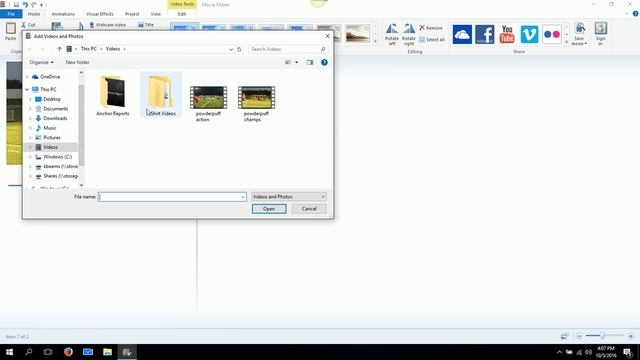Expand the Desktop tree node arrow
Image resolution: width=640 pixels, height=360 pixels.
tap(30, 99)
